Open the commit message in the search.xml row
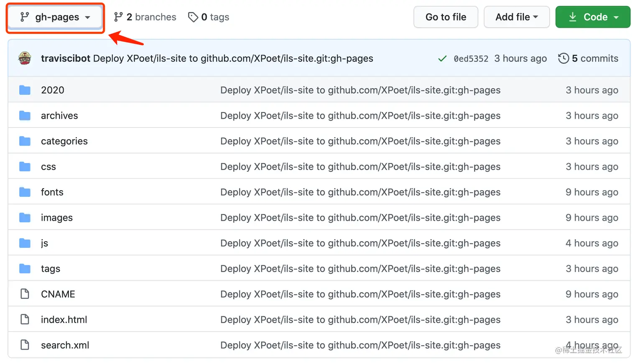The width and height of the screenshot is (632, 364). (360, 345)
